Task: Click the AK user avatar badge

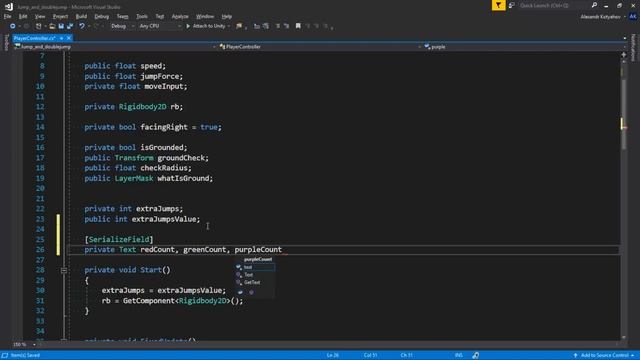Action: click(633, 16)
